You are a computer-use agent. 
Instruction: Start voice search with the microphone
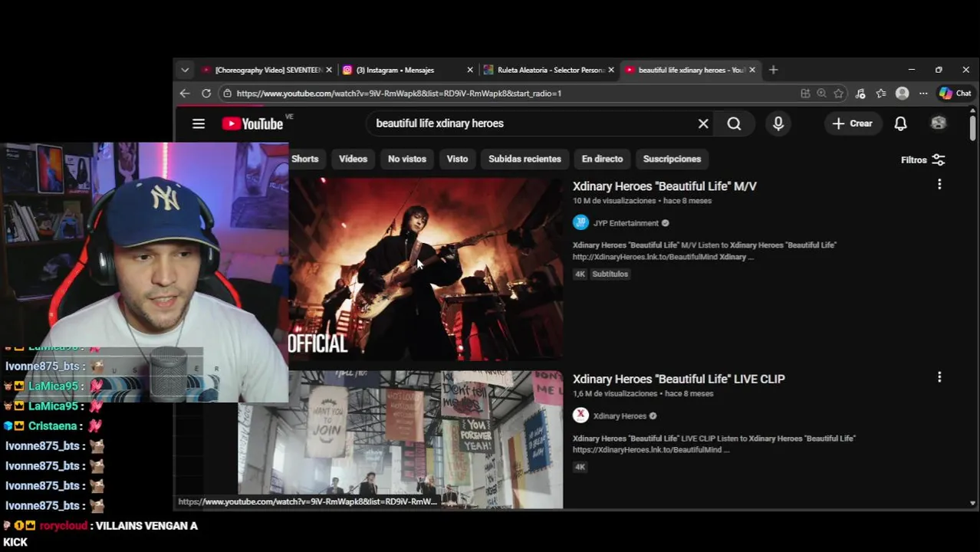pos(778,123)
